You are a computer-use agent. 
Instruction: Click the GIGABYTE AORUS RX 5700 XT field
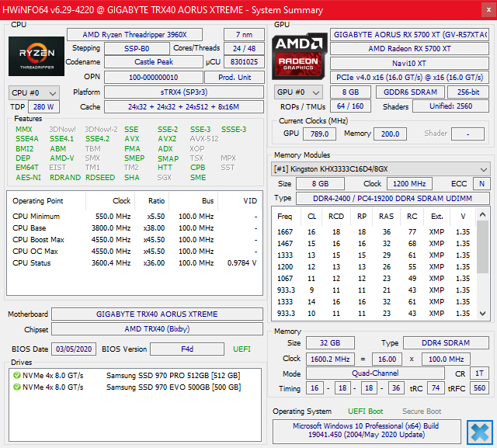(409, 34)
